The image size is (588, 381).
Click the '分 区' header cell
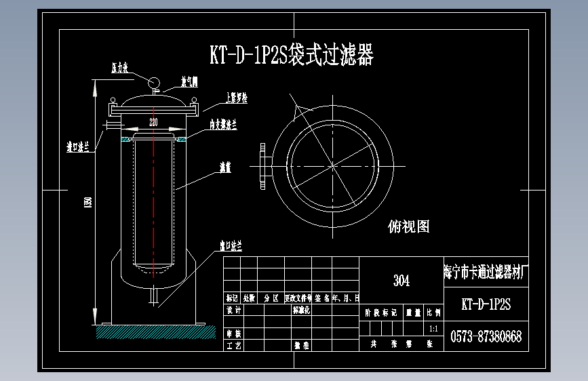click(x=271, y=298)
